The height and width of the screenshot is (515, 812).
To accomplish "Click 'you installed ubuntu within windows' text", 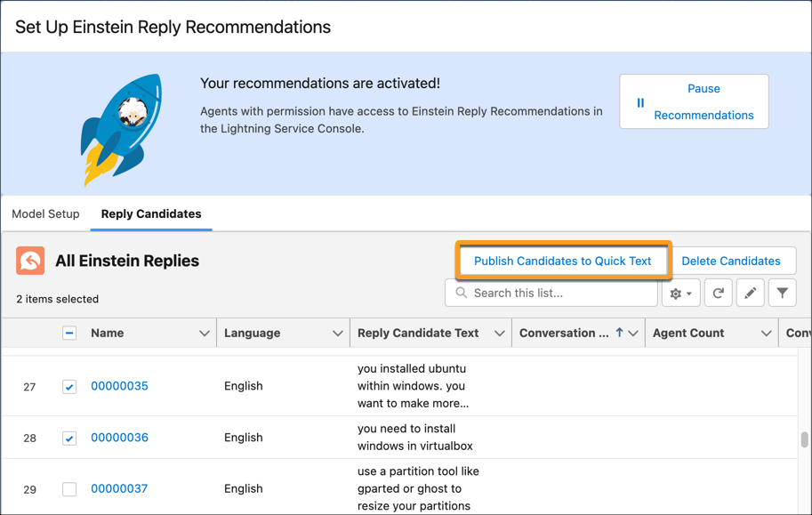I will point(412,377).
